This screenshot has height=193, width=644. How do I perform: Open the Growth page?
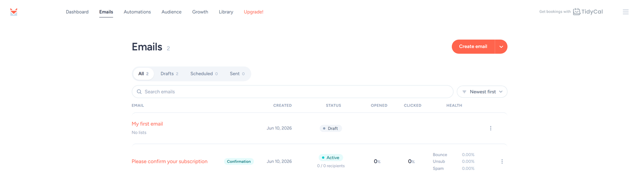tap(200, 12)
